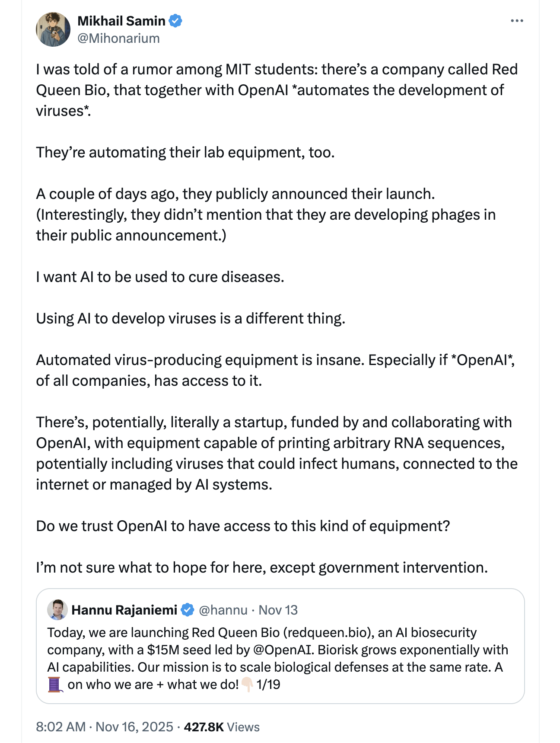Click the @hannu handle in quoted post

tap(223, 610)
